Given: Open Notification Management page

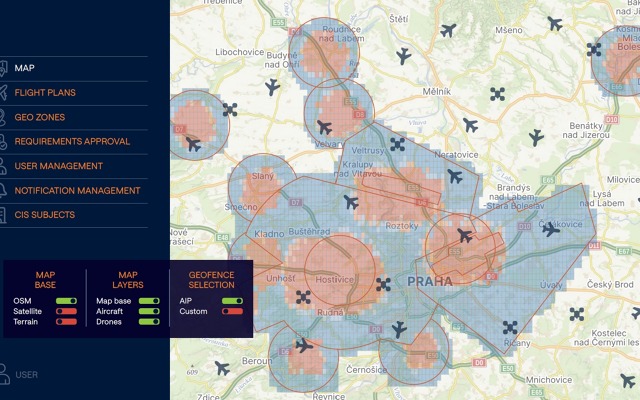Looking at the screenshot, I should click(x=77, y=190).
